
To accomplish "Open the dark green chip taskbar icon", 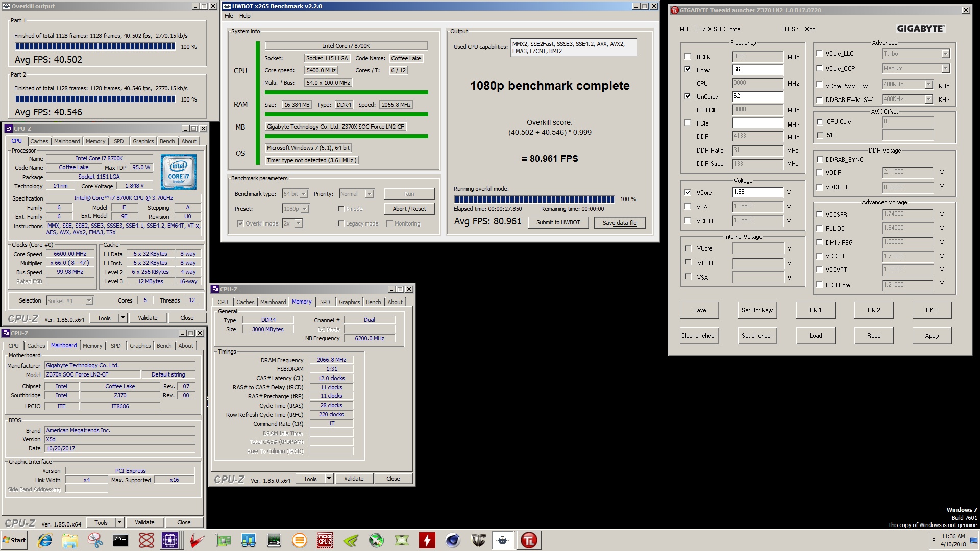I will coord(274,540).
